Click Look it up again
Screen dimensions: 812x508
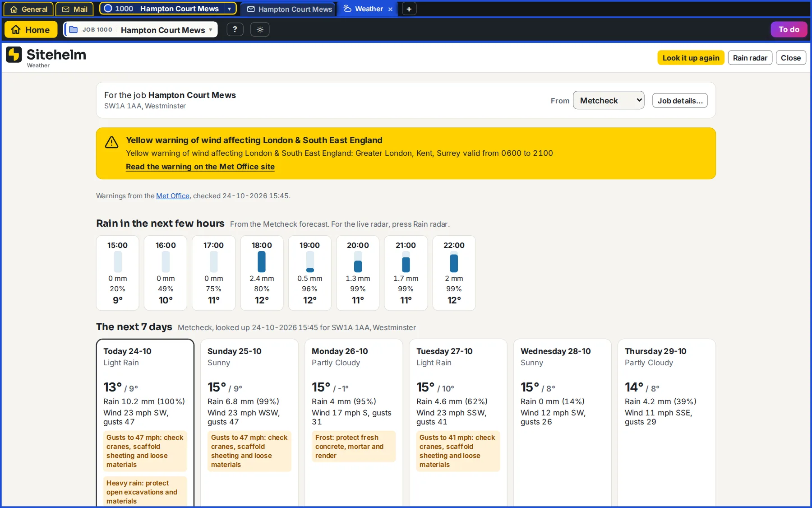click(x=691, y=58)
